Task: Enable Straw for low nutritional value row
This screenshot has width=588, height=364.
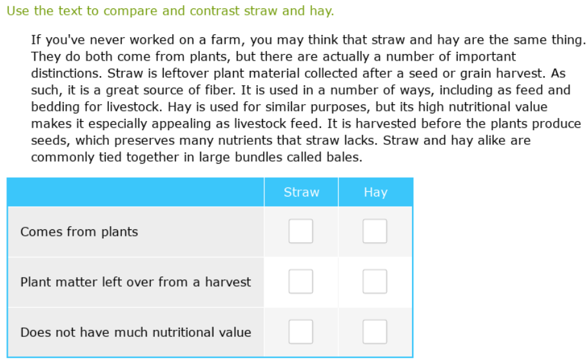Action: pos(300,332)
